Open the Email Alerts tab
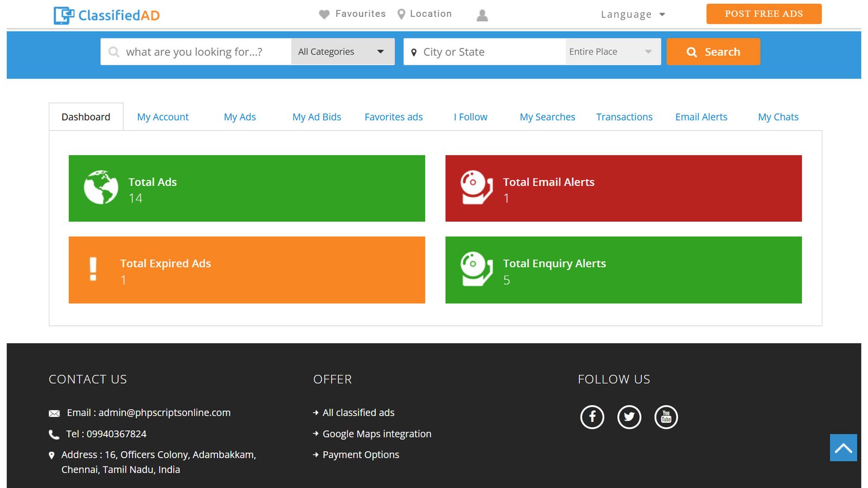 (x=701, y=117)
